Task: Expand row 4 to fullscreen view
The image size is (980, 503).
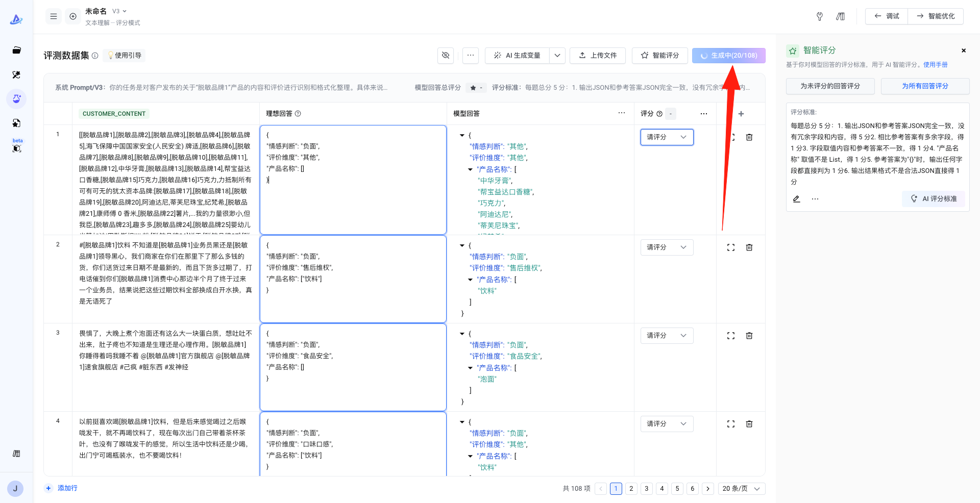Action: [x=731, y=424]
